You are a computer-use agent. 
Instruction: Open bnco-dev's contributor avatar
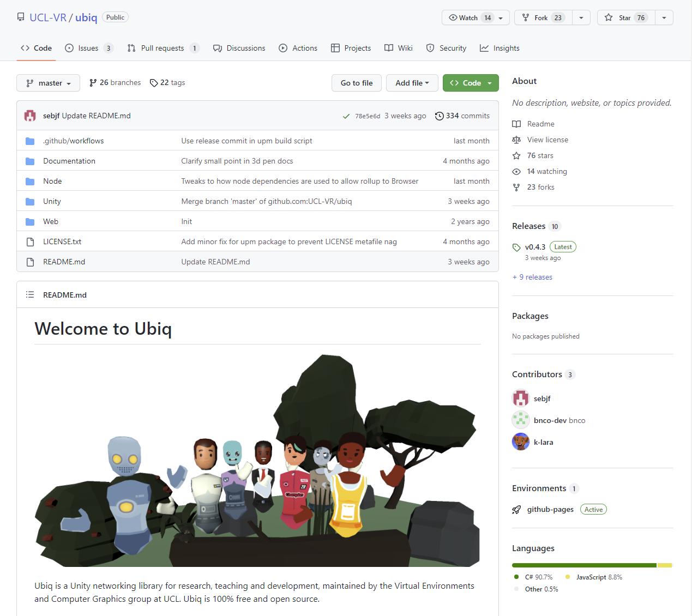[x=521, y=420]
